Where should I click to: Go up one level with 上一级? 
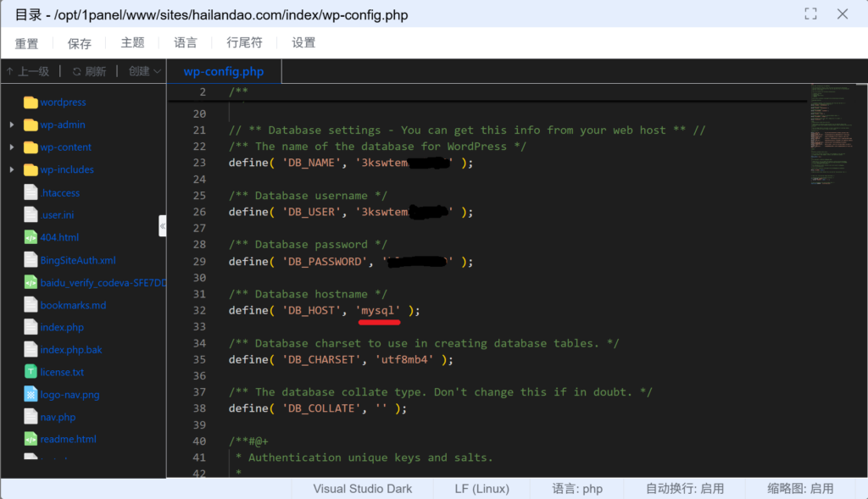point(28,72)
